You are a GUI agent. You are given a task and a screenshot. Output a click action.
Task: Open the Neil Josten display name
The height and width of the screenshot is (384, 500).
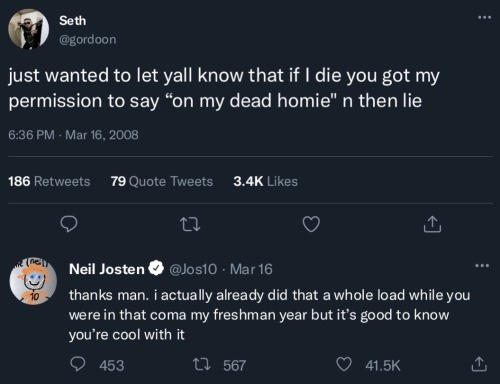[x=107, y=269]
